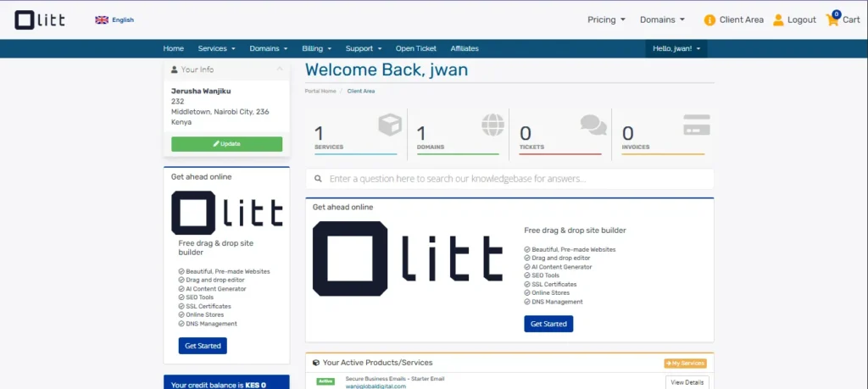Click Get Started in the main banner
Viewport: 868px width, 389px height.
pyautogui.click(x=548, y=324)
